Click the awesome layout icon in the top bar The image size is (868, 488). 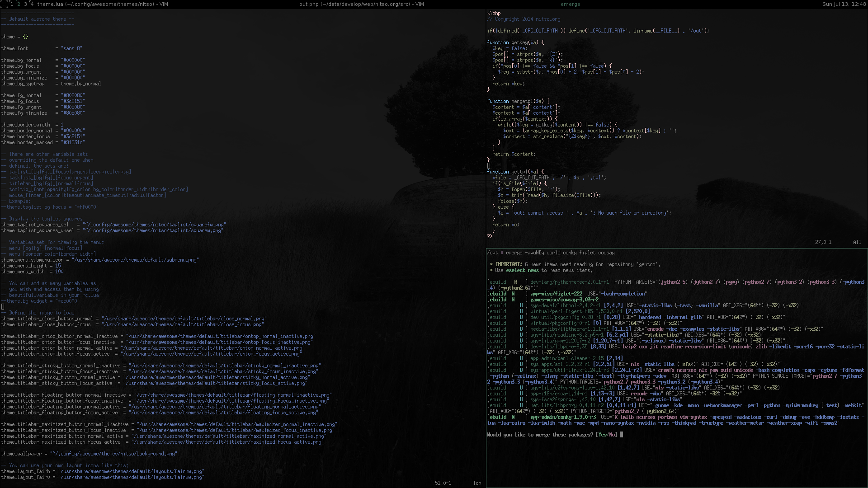(x=4, y=4)
